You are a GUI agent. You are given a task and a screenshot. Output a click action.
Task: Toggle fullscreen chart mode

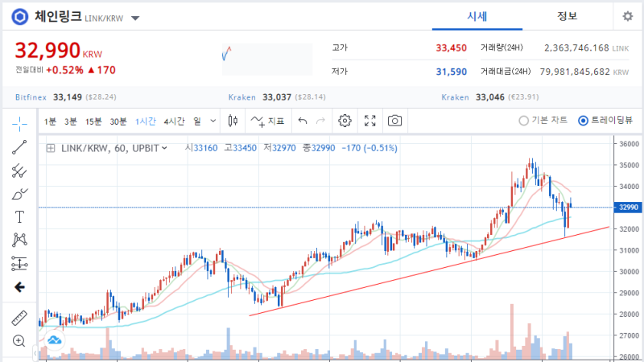coord(370,121)
